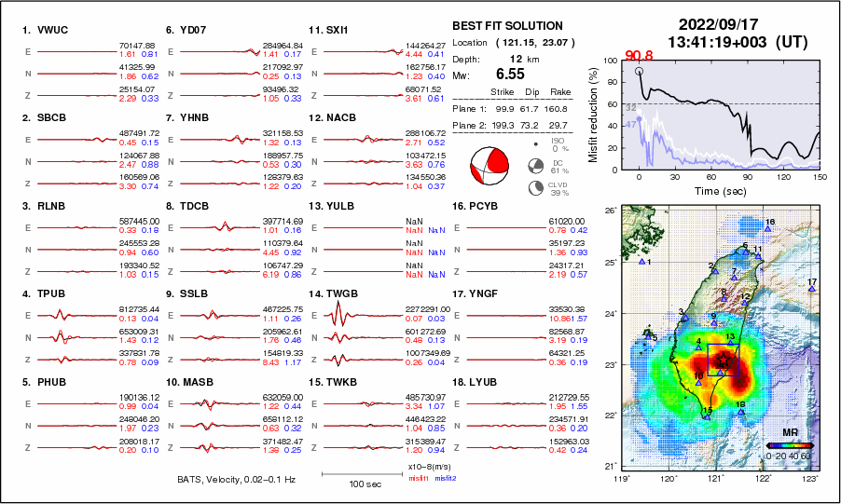
Task: Select station 17 triangle on the map
Action: tap(812, 290)
